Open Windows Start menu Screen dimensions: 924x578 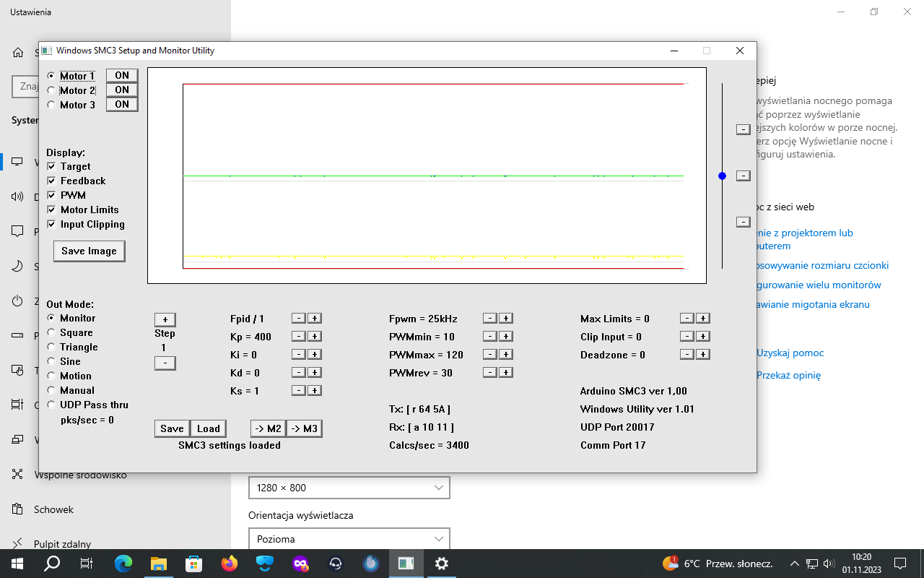[x=17, y=564]
